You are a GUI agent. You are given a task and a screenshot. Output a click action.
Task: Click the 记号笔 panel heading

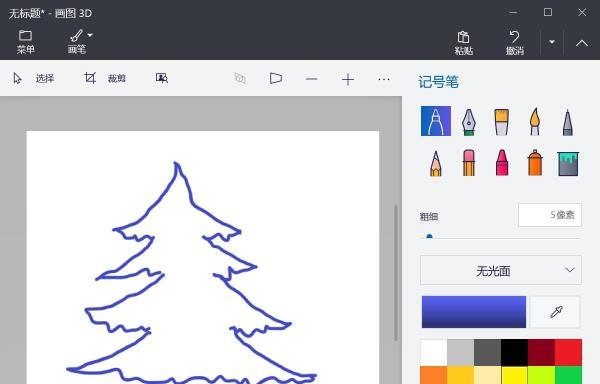point(438,82)
